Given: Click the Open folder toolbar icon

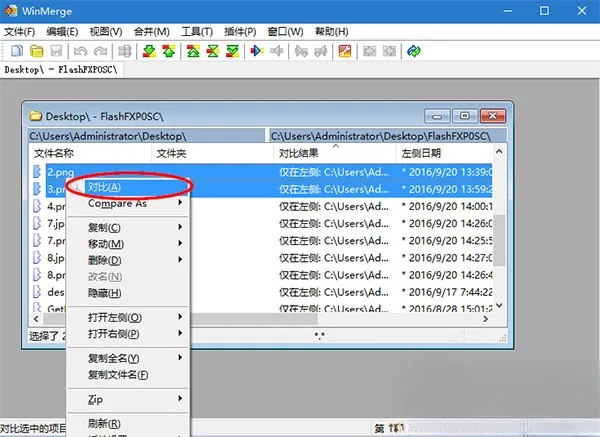Looking at the screenshot, I should click(x=37, y=51).
